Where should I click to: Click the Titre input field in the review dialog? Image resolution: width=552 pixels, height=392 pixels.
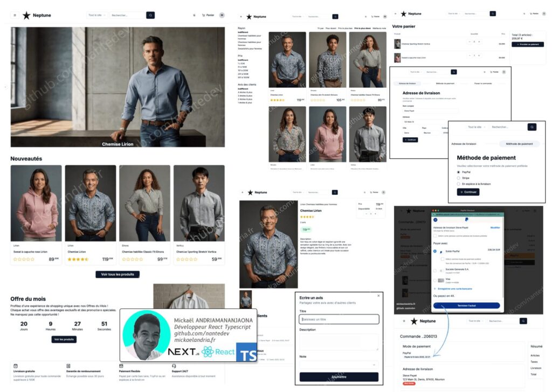point(339,319)
